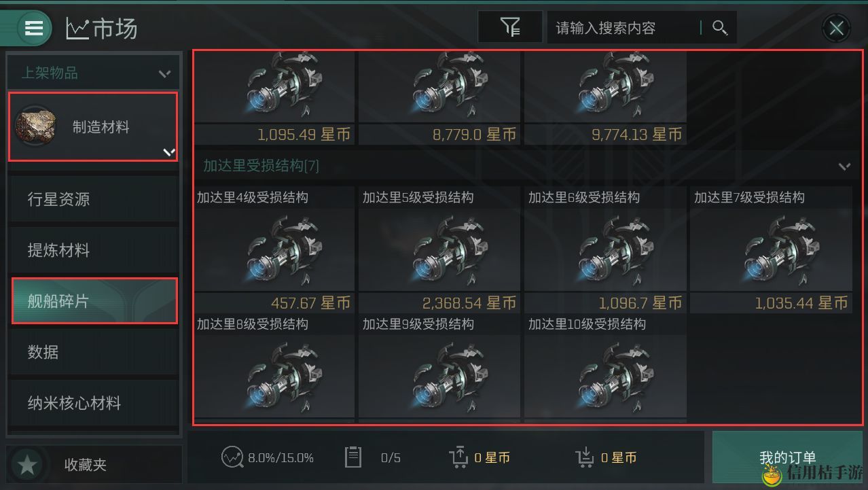The height and width of the screenshot is (490, 868).
Task: Click the market tax rate icon
Action: pos(232,457)
